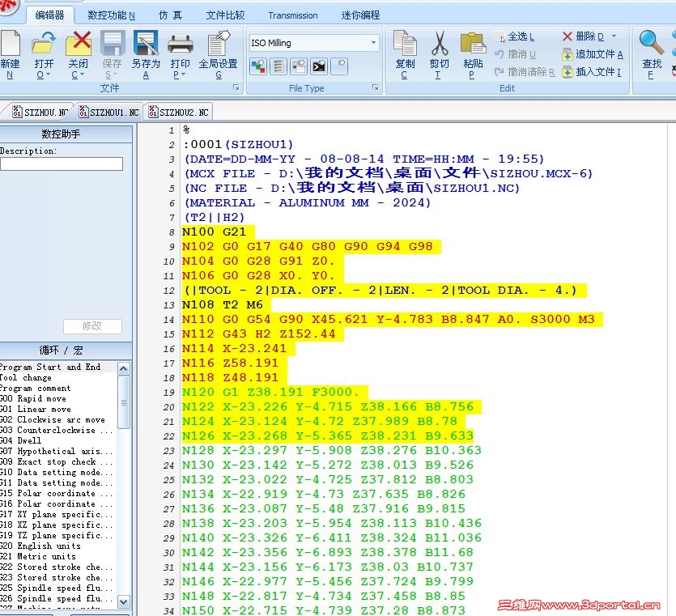Click the Find (查找) magnifier icon

point(652,43)
